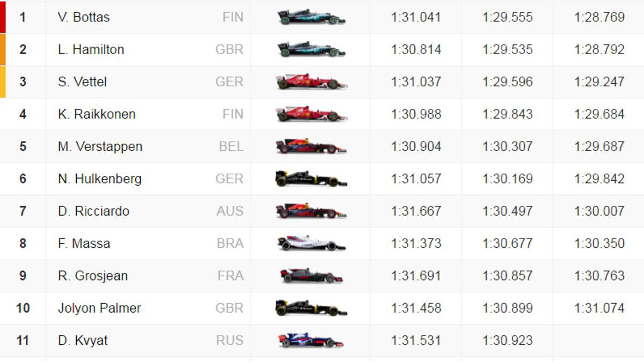Screen dimensions: 644x362
Task: Click the yellow position marker beside rank 3
Action: coord(3,82)
